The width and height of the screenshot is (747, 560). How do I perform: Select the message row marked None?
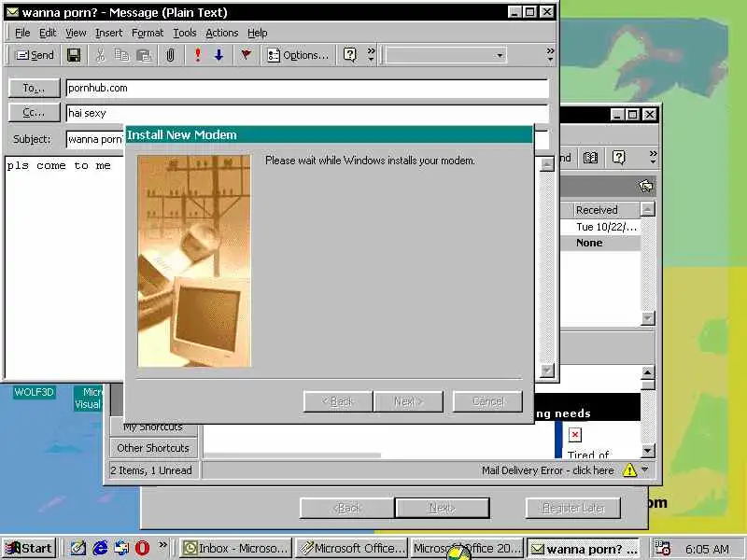[601, 243]
